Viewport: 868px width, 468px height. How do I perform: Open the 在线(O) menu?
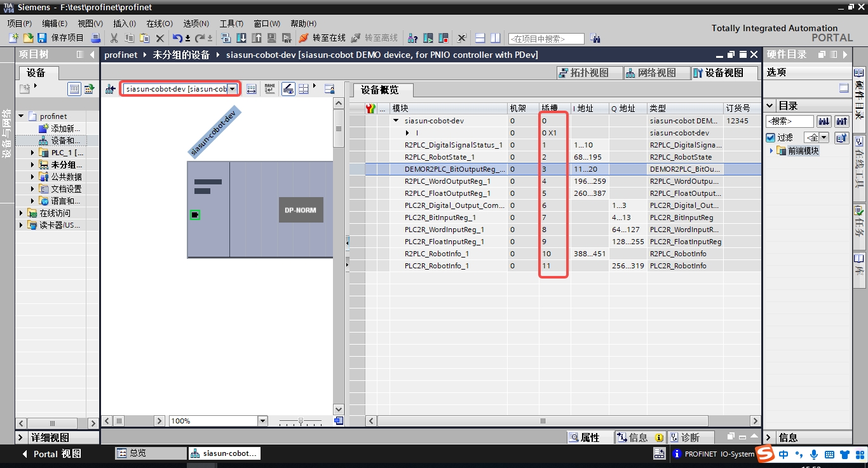coord(159,23)
